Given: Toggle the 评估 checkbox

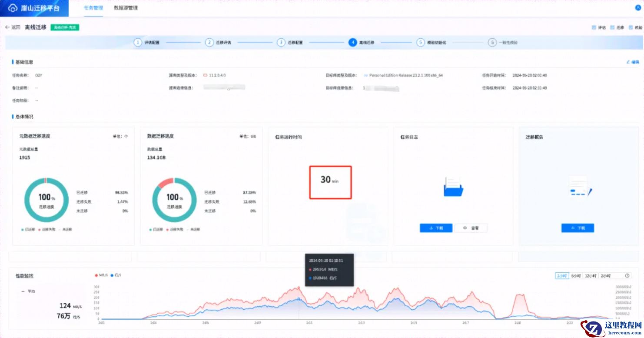Looking at the screenshot, I should (594, 27).
